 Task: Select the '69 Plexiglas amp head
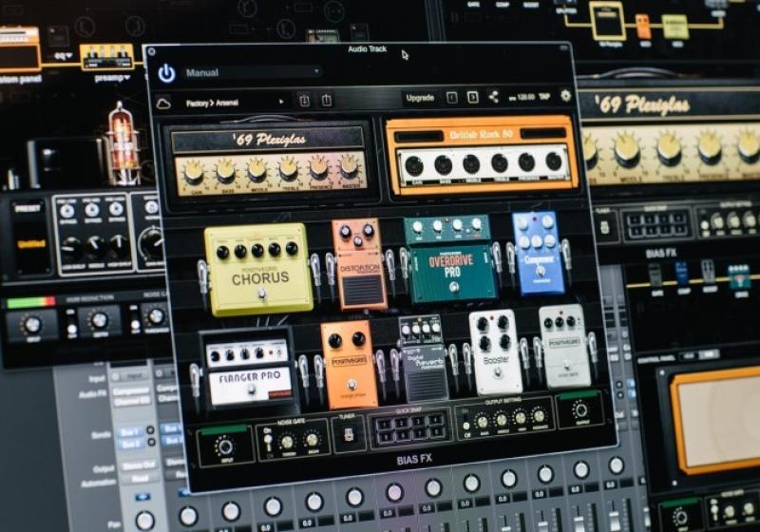coord(271,162)
